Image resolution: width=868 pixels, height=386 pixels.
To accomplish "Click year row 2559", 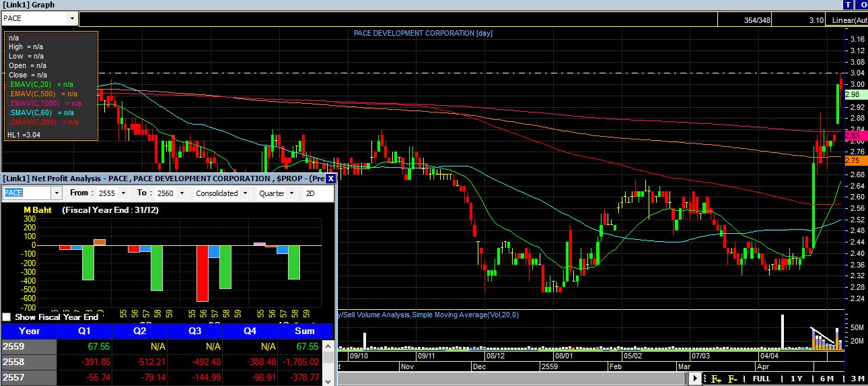I will [x=29, y=346].
